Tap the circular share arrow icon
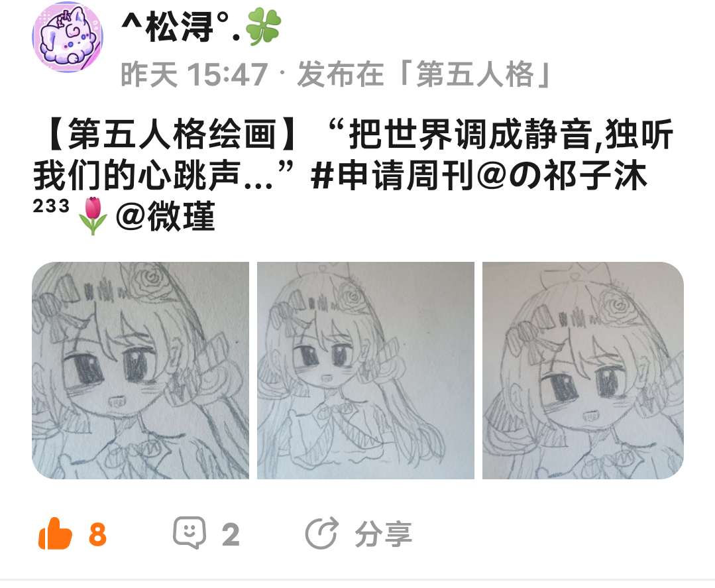The height and width of the screenshot is (588, 715). point(321,533)
